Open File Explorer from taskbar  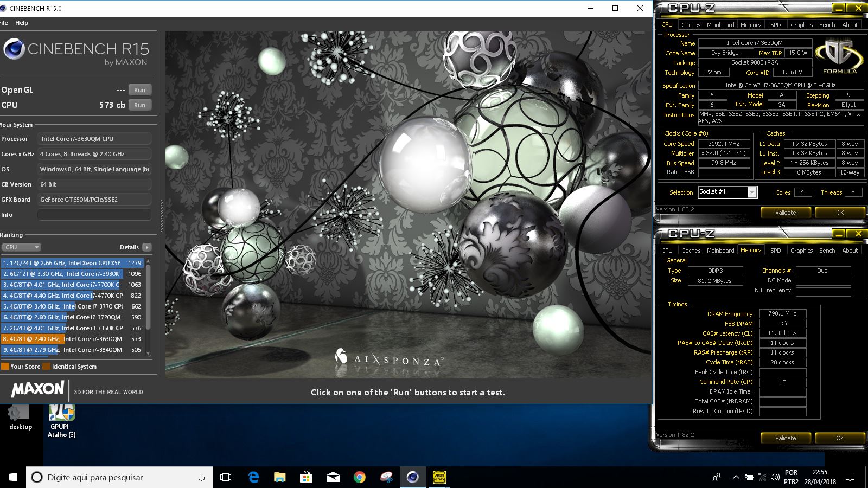(x=280, y=477)
